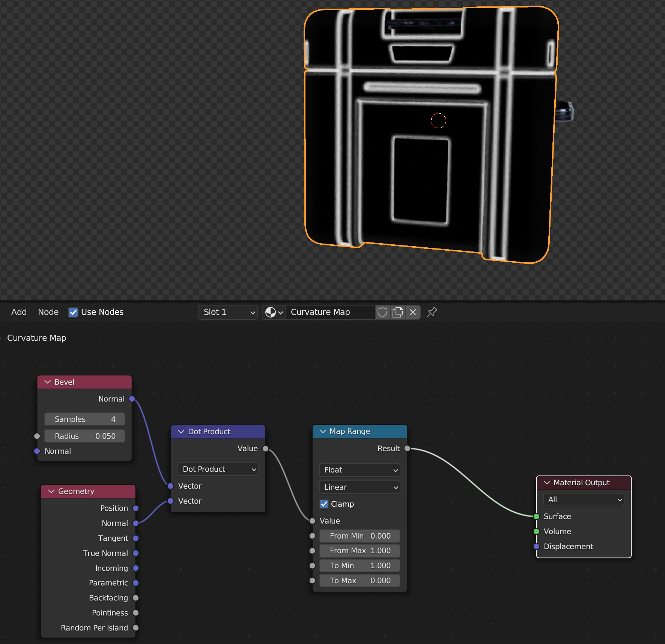Click the Bevel Radius value slider
The height and width of the screenshot is (644, 665).
click(84, 436)
